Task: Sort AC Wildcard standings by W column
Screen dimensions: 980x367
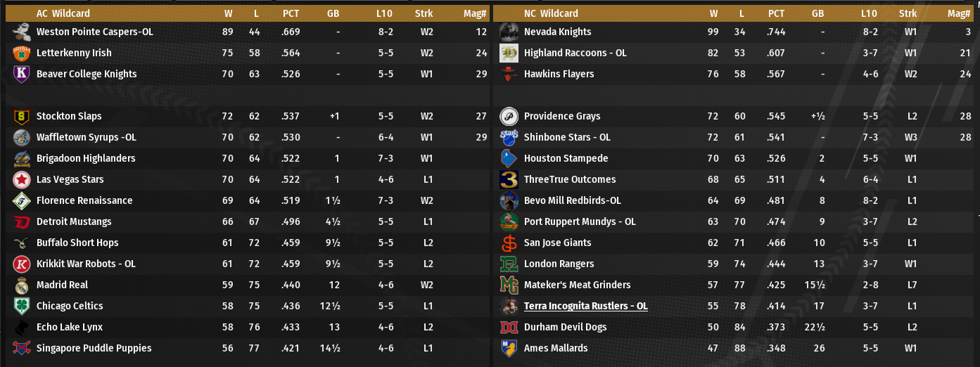Action: pyautogui.click(x=228, y=13)
